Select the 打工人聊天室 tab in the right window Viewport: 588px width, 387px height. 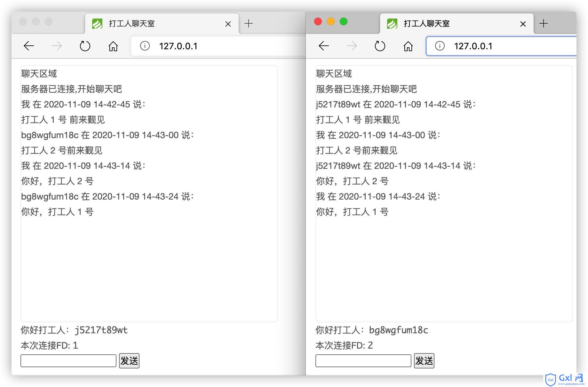(x=457, y=24)
